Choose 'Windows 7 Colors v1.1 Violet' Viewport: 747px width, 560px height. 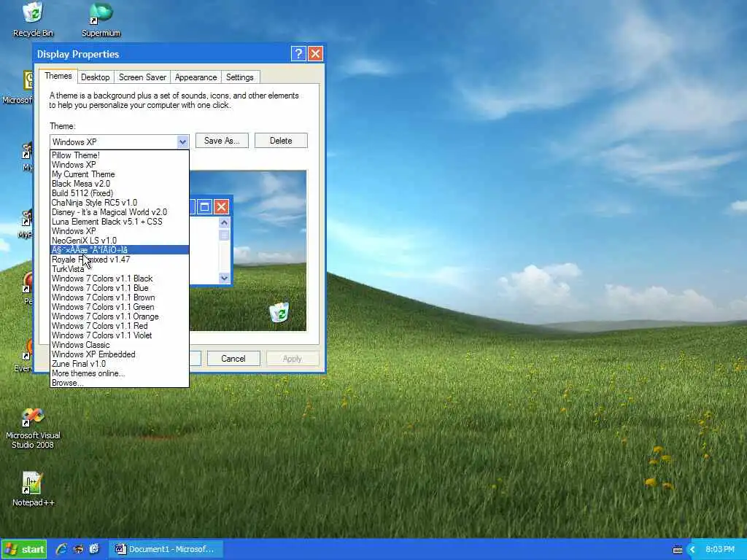pyautogui.click(x=120, y=335)
